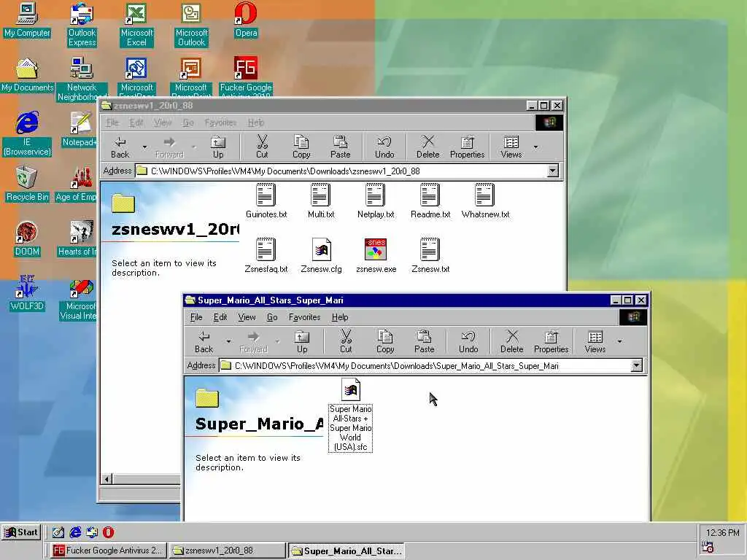The image size is (747, 560).
Task: Launch Internet Explorer from quick launch bar
Action: pyautogui.click(x=75, y=532)
